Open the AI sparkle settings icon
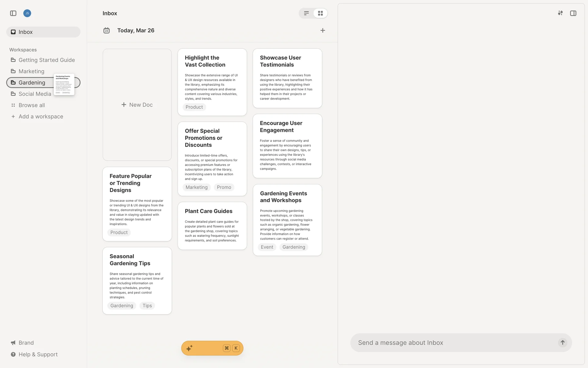 pyautogui.click(x=560, y=13)
